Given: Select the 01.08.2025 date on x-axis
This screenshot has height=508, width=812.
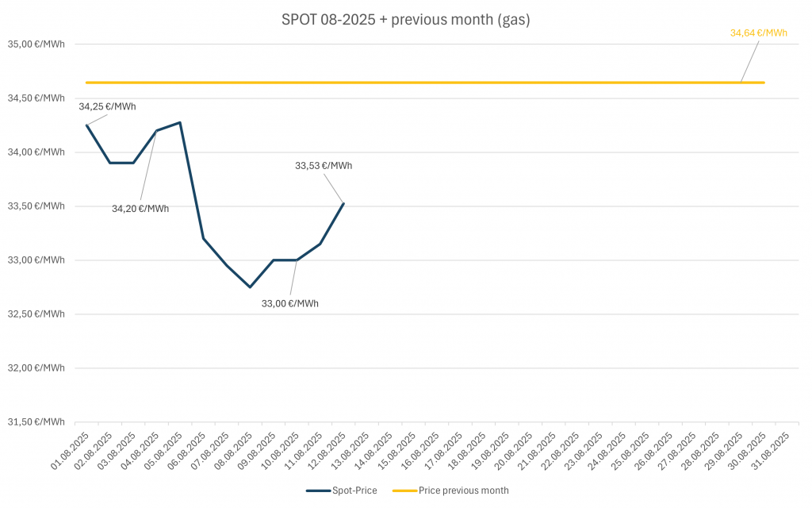Looking at the screenshot, I should tap(71, 452).
